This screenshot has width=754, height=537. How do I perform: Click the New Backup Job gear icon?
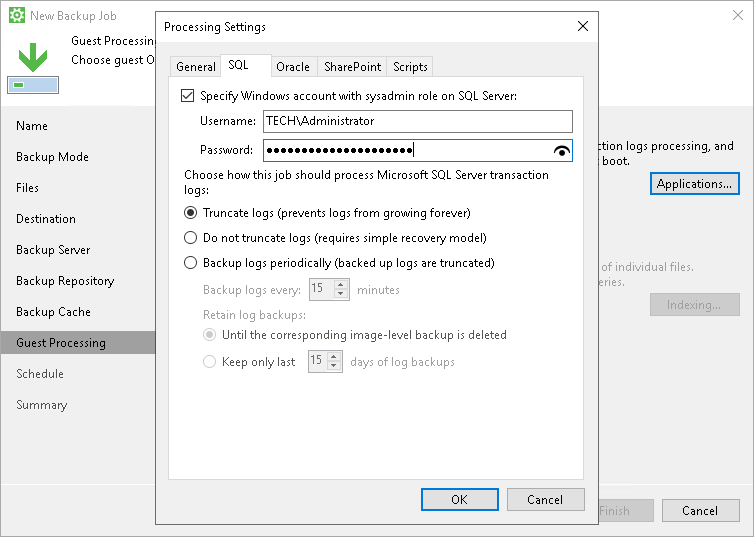coord(17,15)
